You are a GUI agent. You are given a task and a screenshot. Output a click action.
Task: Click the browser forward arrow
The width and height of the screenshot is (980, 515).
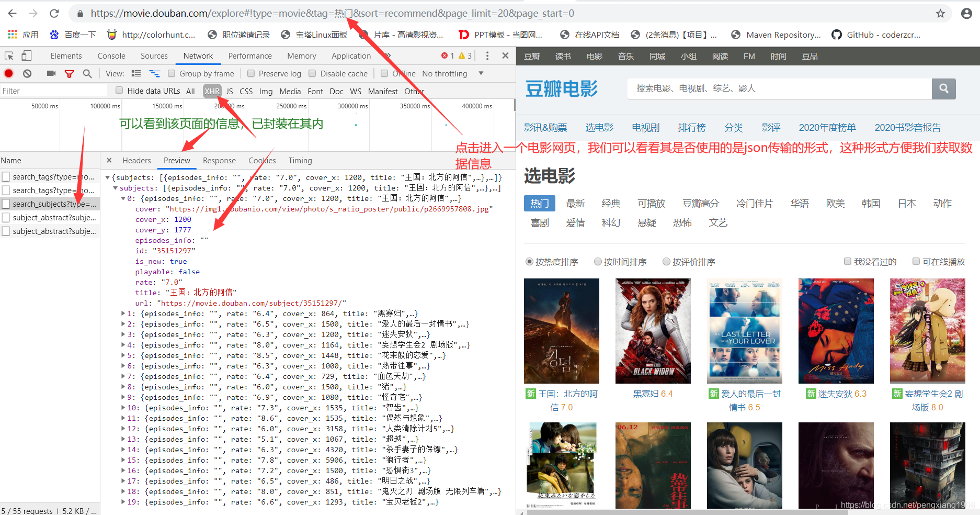(33, 14)
